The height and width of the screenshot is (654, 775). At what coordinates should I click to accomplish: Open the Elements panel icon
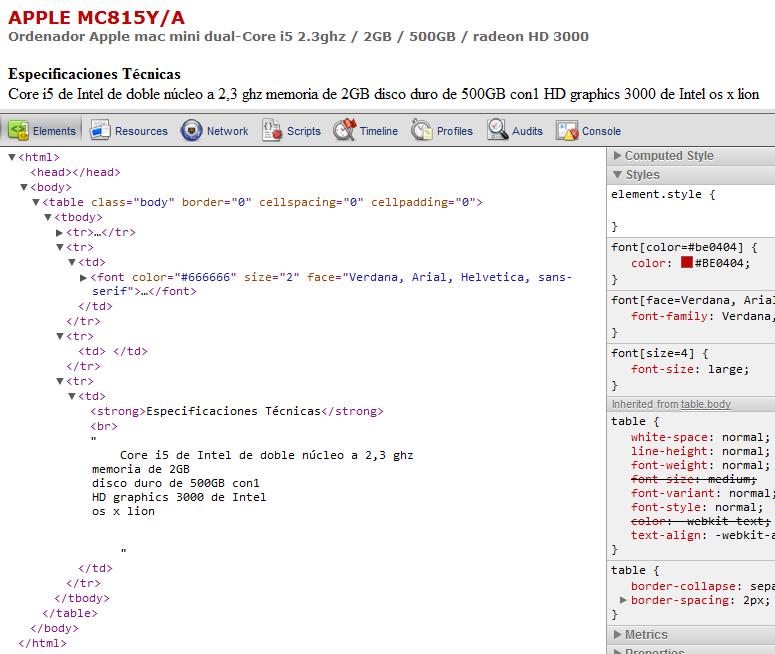tap(18, 131)
